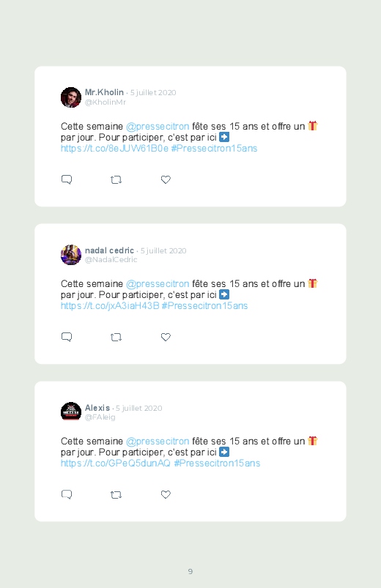The image size is (381, 588).
Task: Retweet nadal cedric's tweet
Action: 116,338
